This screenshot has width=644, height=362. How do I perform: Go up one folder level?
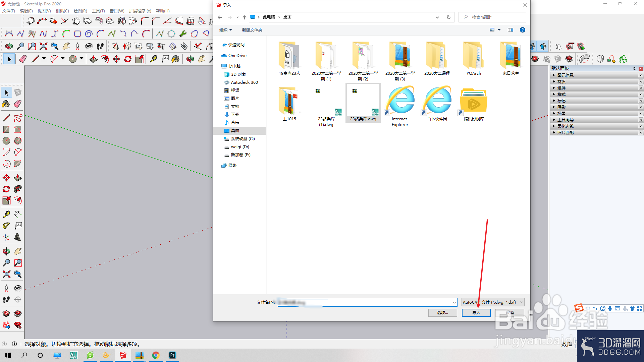pyautogui.click(x=245, y=17)
